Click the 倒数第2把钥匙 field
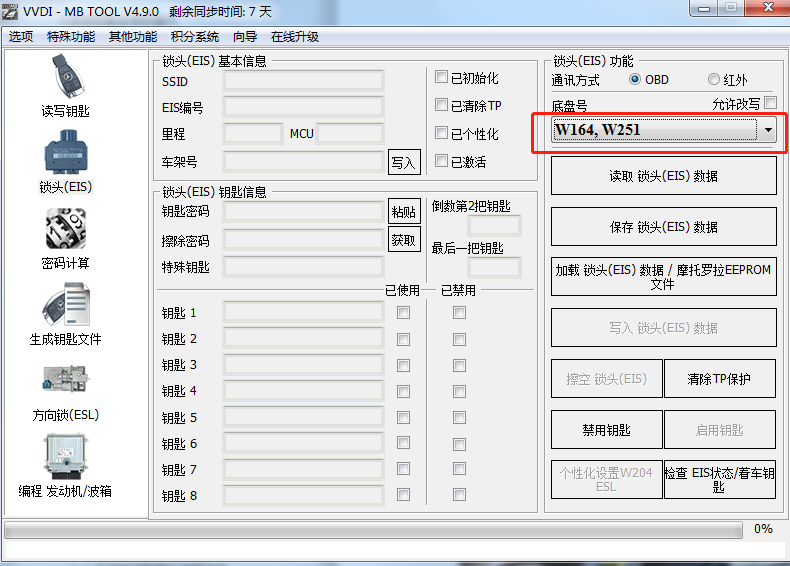790x566 pixels. pos(494,225)
